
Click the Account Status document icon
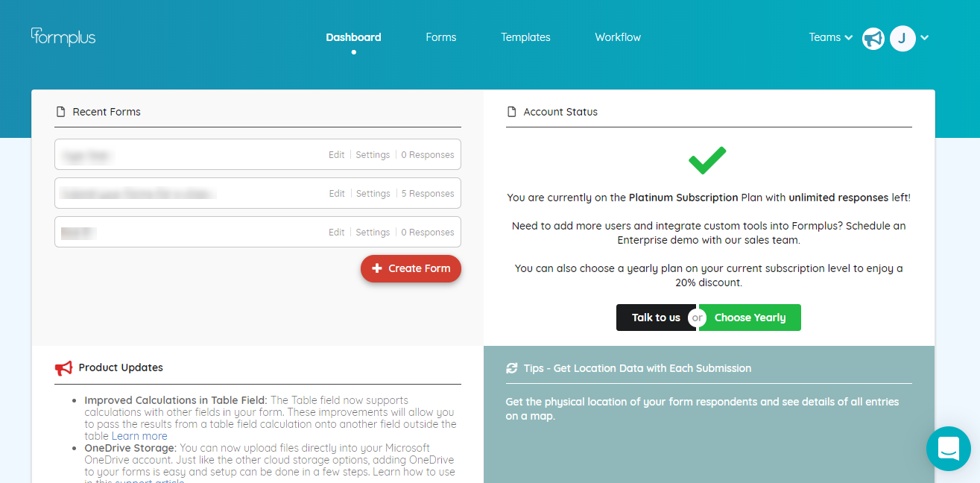[511, 112]
